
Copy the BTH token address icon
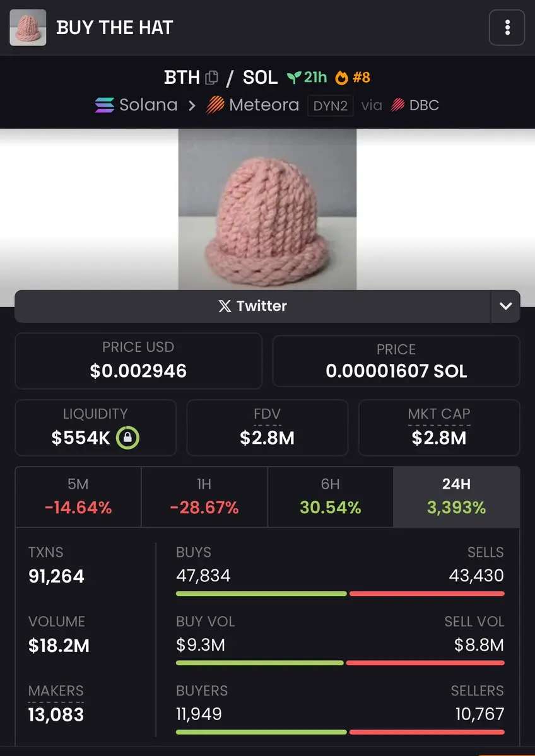pos(211,77)
